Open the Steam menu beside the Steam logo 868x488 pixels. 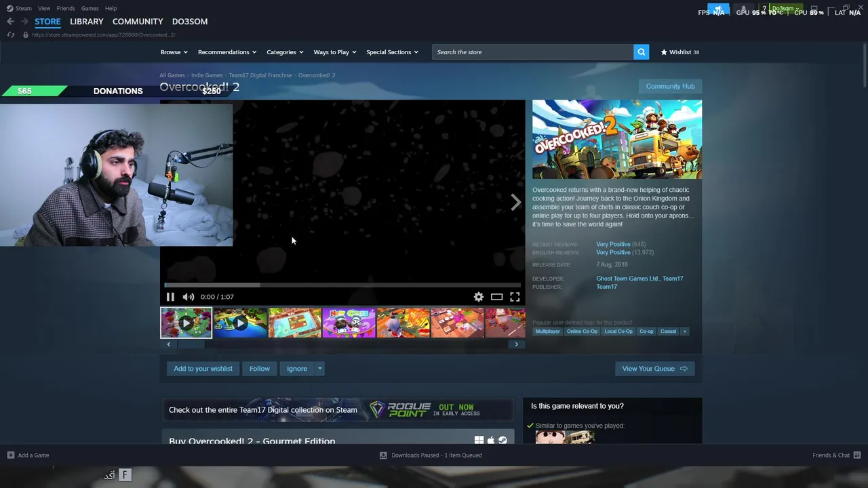24,8
